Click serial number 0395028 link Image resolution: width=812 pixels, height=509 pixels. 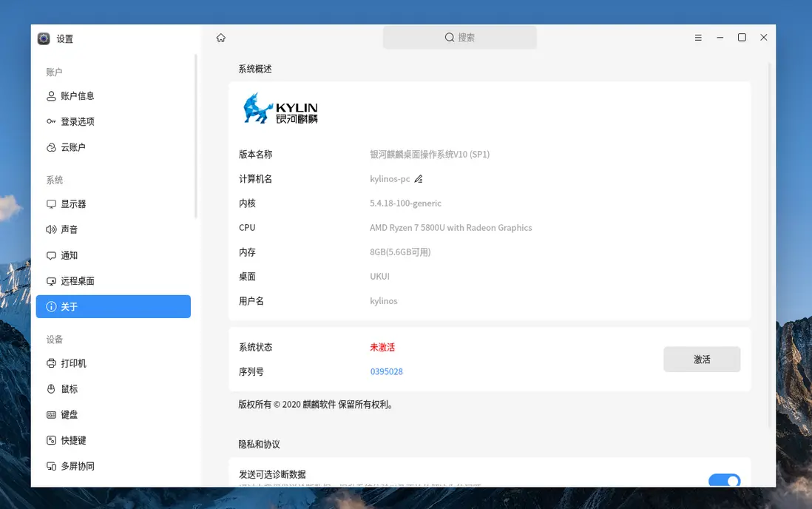[386, 371]
